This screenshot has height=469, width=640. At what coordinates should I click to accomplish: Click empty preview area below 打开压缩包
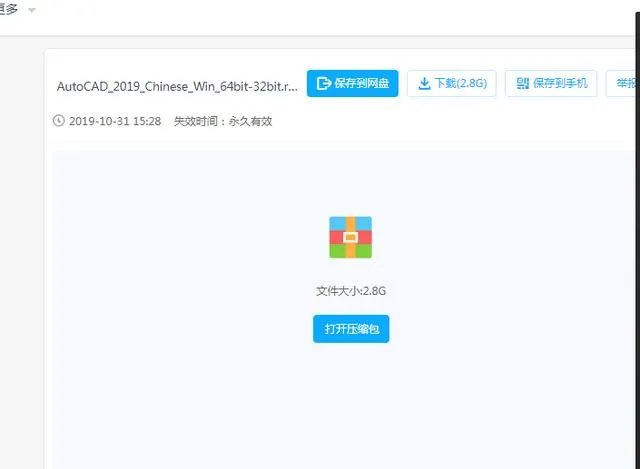pyautogui.click(x=351, y=410)
